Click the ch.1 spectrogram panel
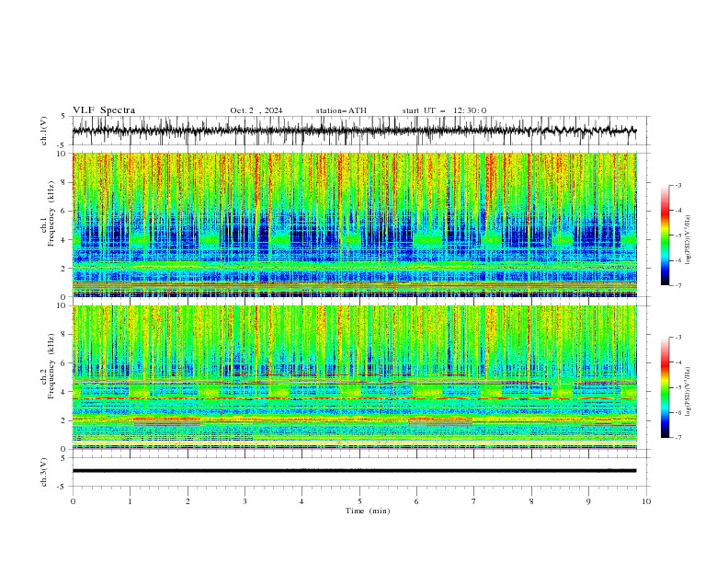This screenshot has width=728, height=563. coord(355,224)
